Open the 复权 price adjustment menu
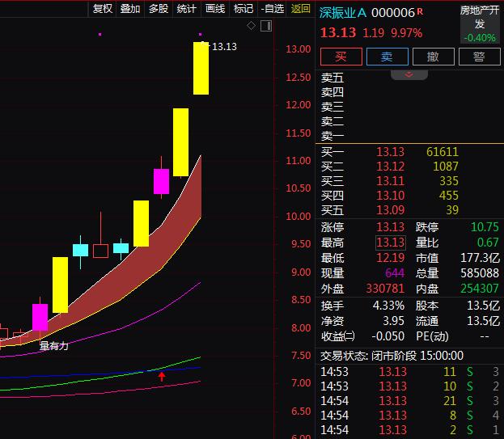The image size is (504, 439). click(103, 9)
